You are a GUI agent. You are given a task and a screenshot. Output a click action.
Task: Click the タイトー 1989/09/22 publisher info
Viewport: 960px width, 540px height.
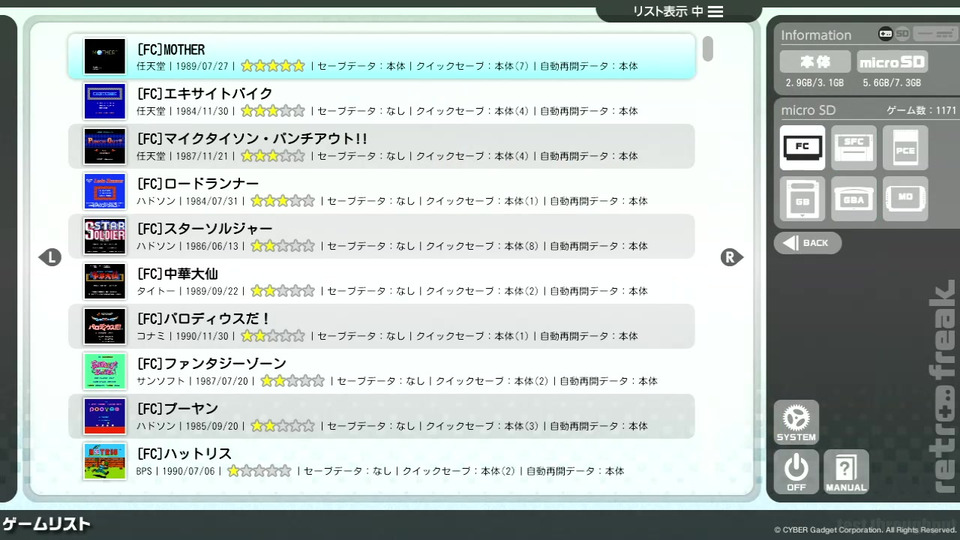[x=187, y=291]
